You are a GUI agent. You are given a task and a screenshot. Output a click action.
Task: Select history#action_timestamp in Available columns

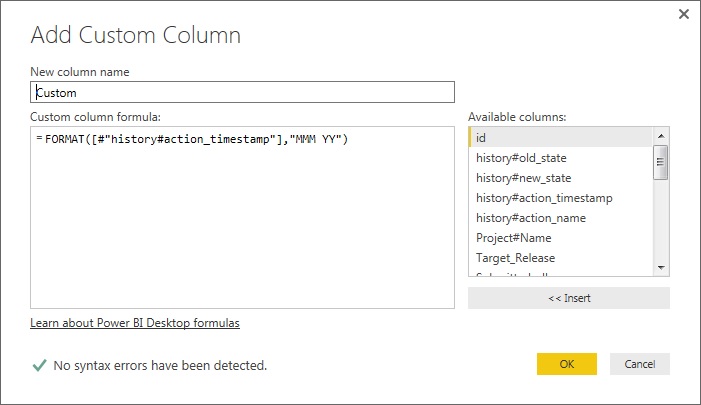(561, 198)
